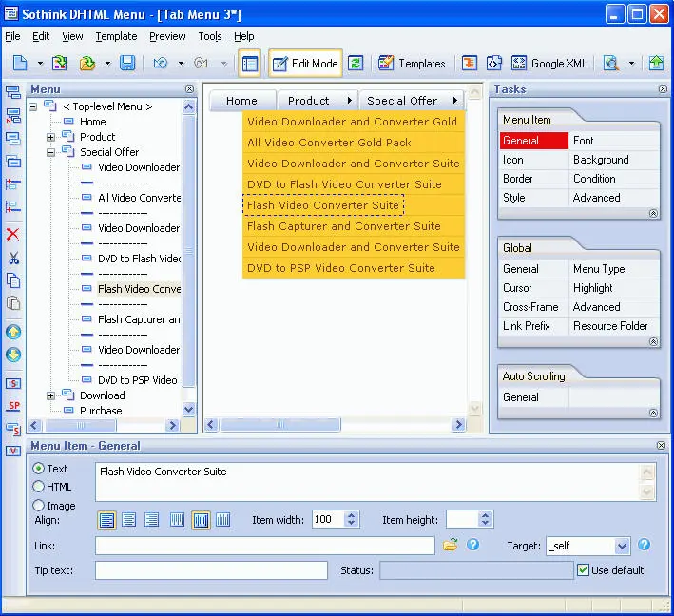The height and width of the screenshot is (616, 674).
Task: Click the help question icon next to Target
Action: 644,545
